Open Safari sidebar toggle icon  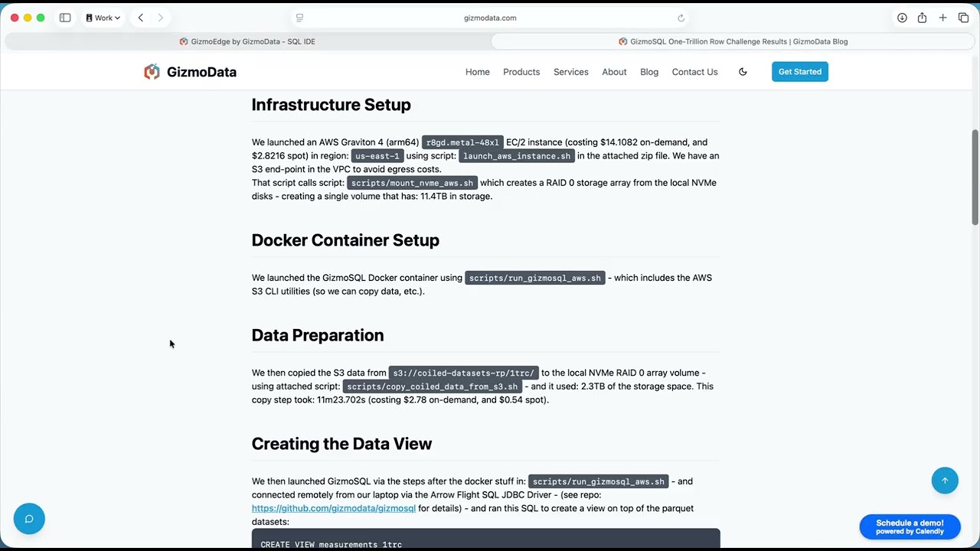coord(65,18)
